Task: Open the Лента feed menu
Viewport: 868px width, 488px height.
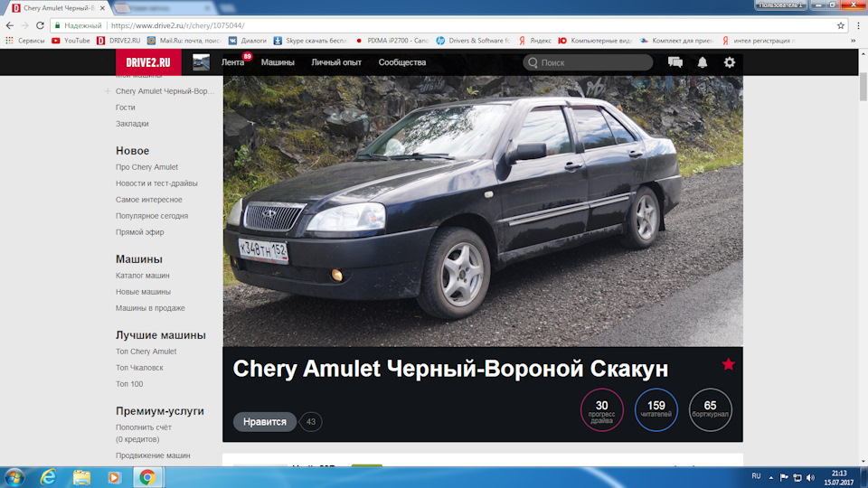Action: click(x=232, y=62)
